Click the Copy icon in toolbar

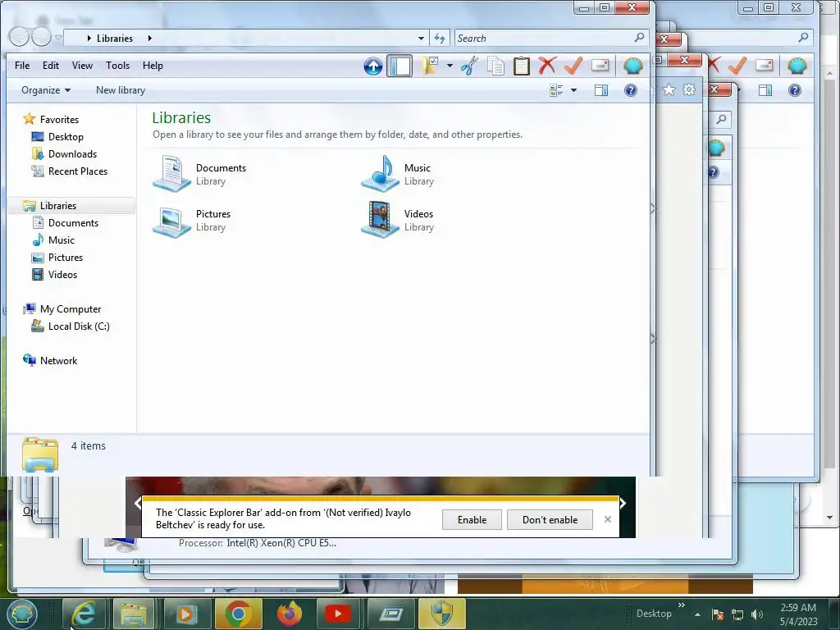tap(495, 66)
